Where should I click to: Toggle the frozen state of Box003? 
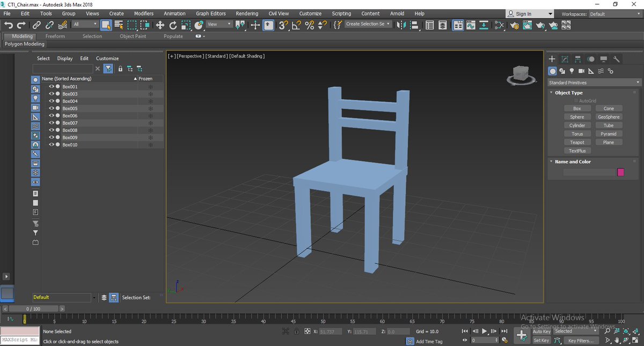click(x=150, y=94)
